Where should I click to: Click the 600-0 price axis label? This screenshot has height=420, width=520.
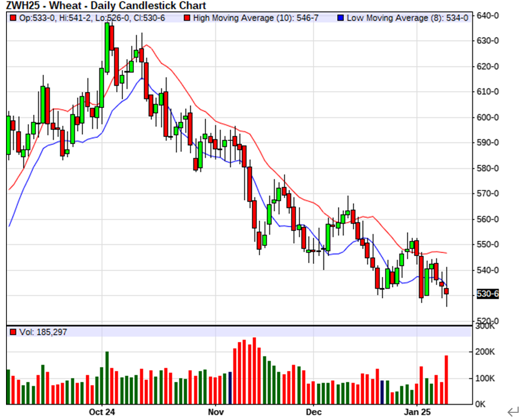click(488, 117)
